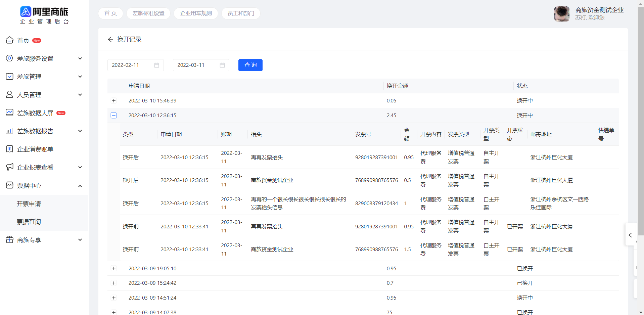Switch to the 企业用车规则 tab

pos(196,13)
